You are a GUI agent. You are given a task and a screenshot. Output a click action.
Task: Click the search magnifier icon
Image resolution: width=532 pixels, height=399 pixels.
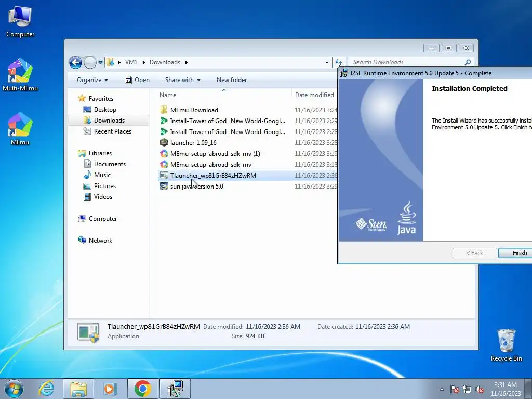tap(468, 62)
